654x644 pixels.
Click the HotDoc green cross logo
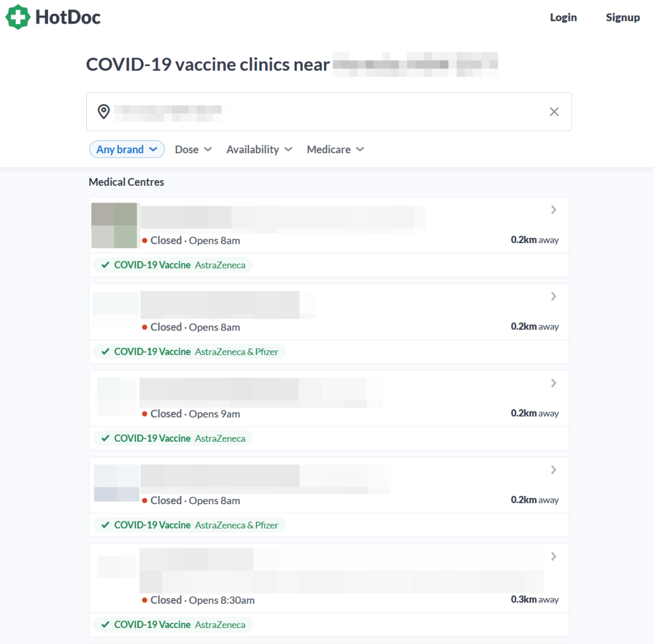coord(18,17)
